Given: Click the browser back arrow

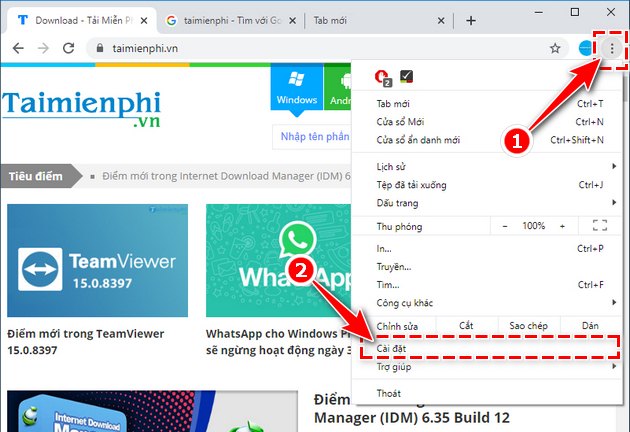Looking at the screenshot, I should [18, 49].
